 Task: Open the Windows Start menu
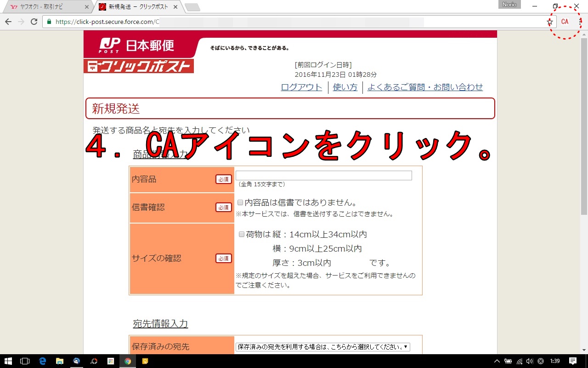click(8, 361)
